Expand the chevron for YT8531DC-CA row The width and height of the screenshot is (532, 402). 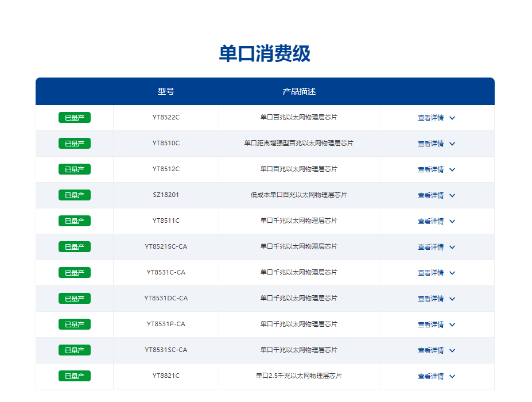click(452, 299)
